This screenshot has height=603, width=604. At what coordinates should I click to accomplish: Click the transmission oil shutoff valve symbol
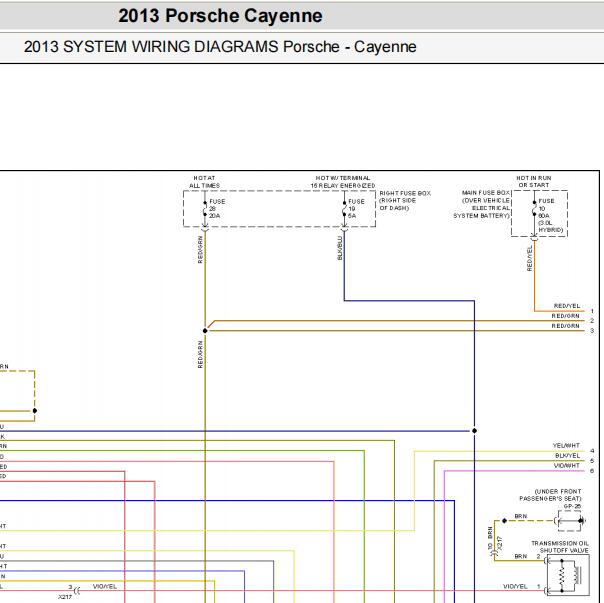click(568, 574)
